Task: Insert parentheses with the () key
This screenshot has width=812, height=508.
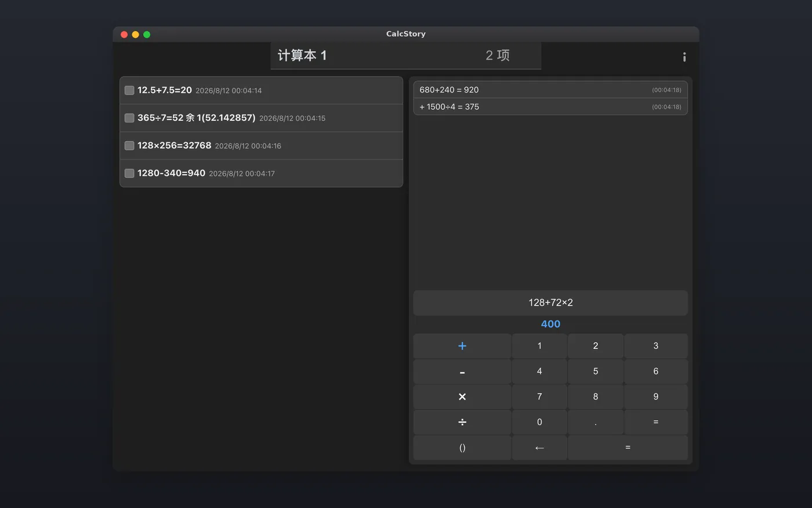Action: (462, 448)
